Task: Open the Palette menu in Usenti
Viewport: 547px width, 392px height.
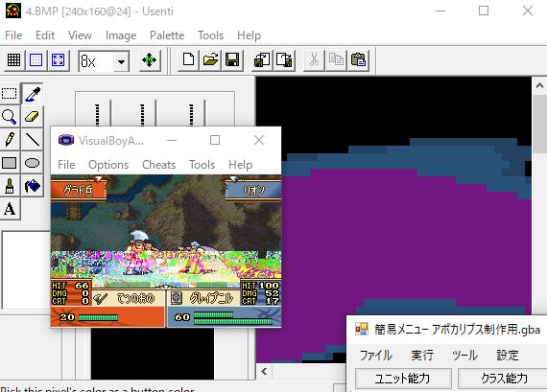Action: 167,35
